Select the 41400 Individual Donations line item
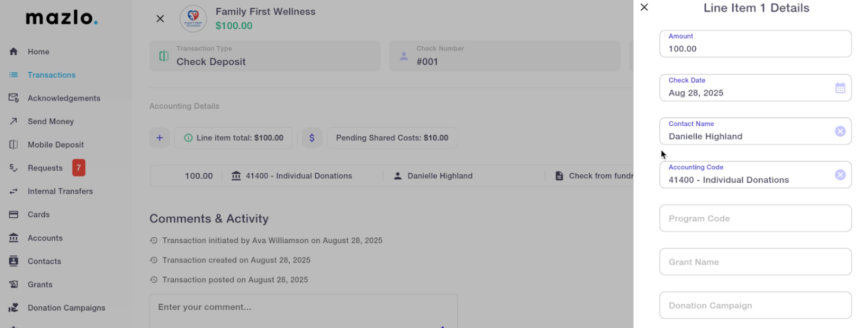Image resolution: width=868 pixels, height=328 pixels. [298, 176]
